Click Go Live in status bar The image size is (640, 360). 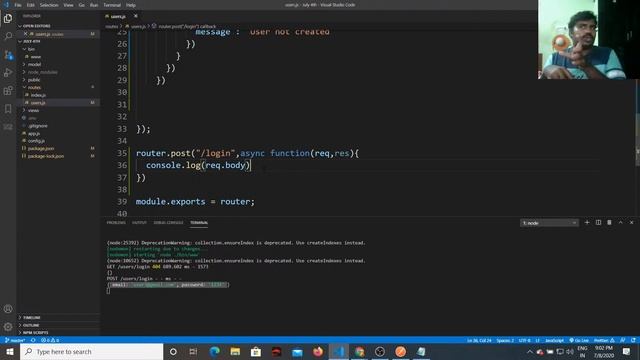579,340
